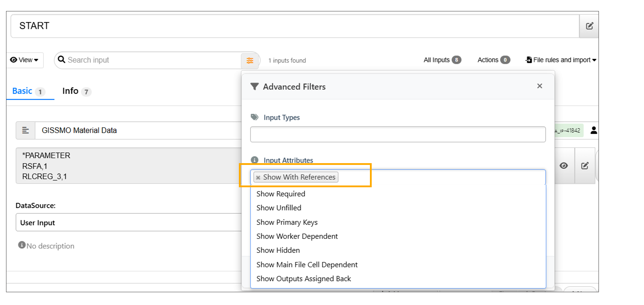This screenshot has width=644, height=305.
Task: Click the edit icon next to parameter box
Action: pos(585,166)
